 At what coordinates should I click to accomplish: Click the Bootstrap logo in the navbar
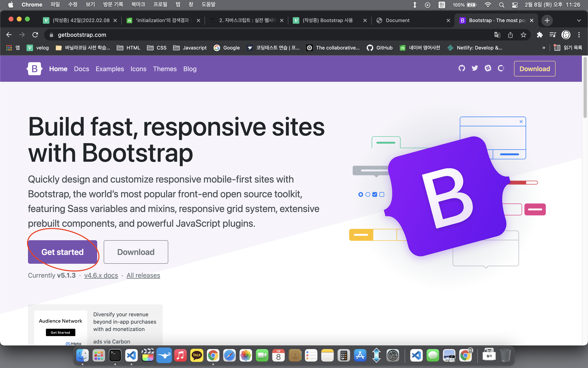tap(35, 69)
